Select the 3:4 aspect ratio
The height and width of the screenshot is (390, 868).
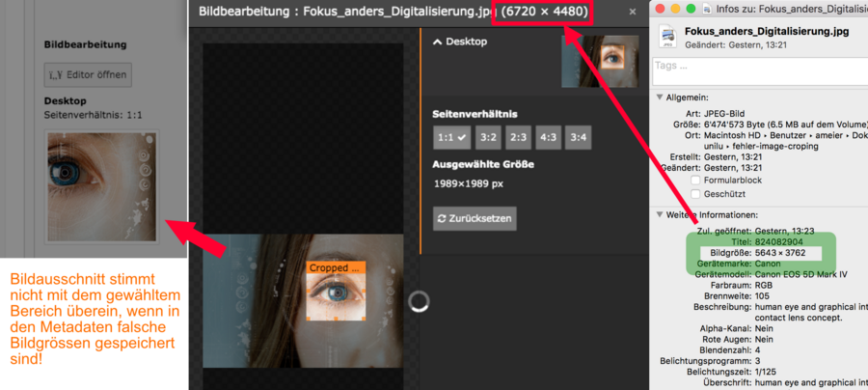click(578, 137)
